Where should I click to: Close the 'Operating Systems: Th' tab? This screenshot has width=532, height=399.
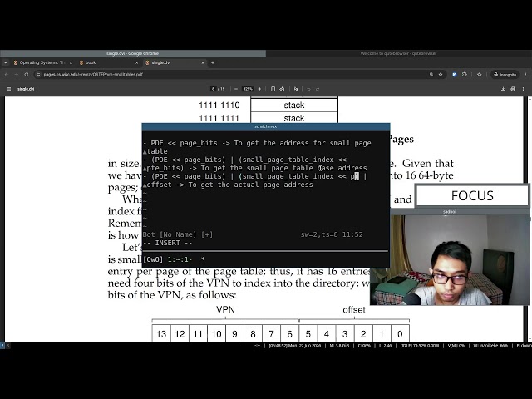71,62
